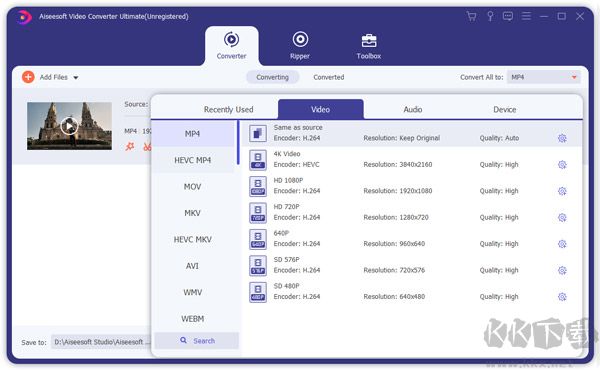600x370 pixels.
Task: Click the edit effects star wand icon
Action: point(130,146)
